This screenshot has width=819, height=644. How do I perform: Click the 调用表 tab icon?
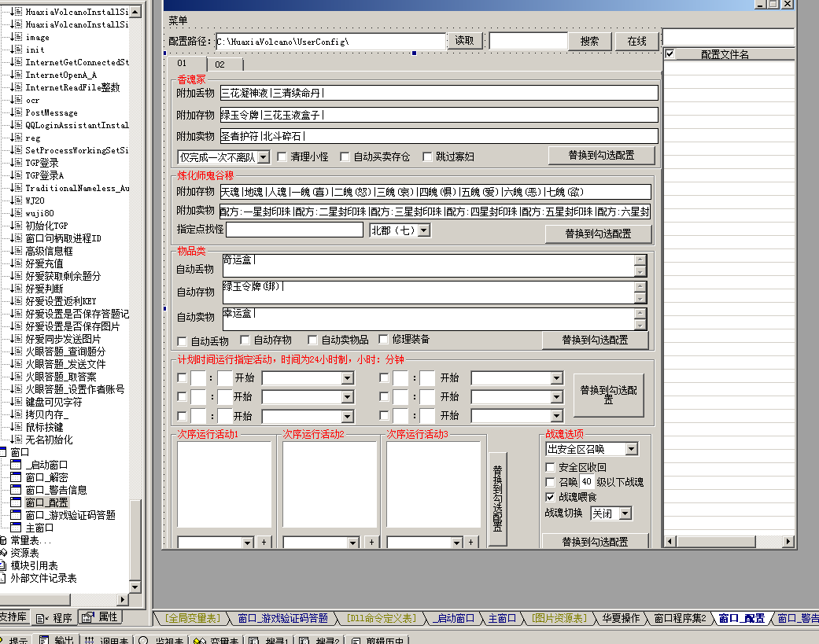point(90,640)
